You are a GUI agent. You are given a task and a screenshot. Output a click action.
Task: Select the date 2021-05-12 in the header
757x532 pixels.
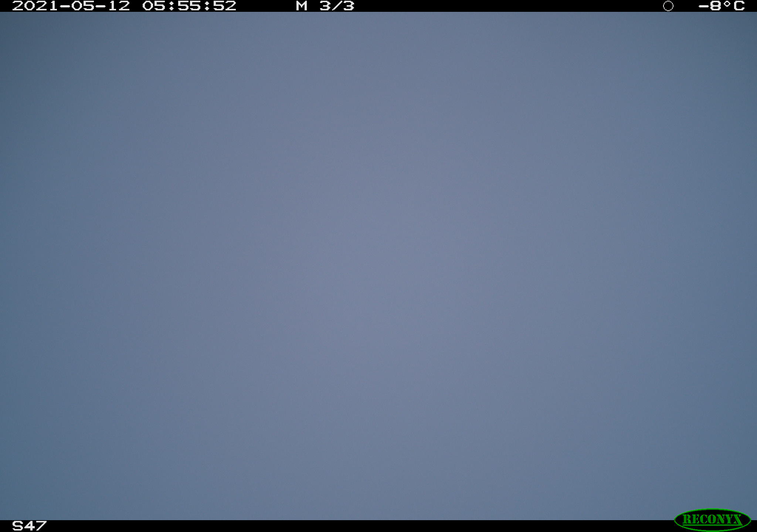point(71,6)
